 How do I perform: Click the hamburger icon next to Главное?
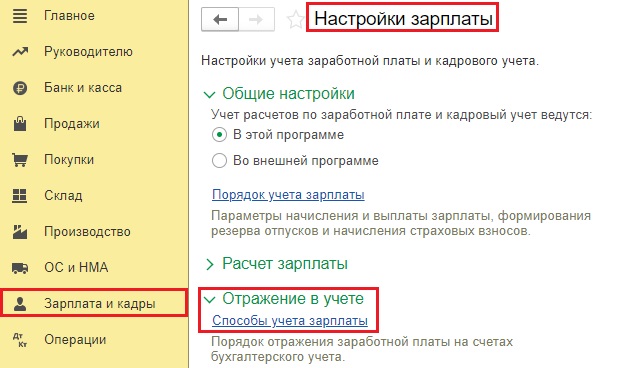tap(20, 16)
